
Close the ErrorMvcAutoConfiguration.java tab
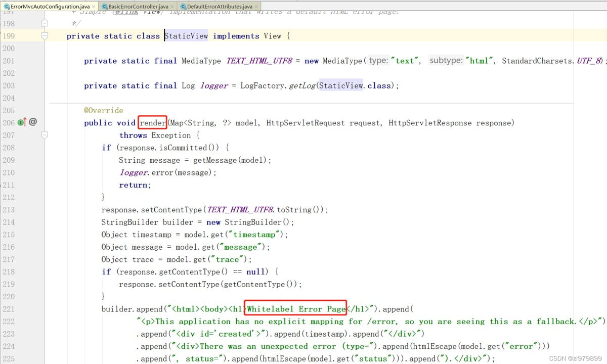coord(94,6)
